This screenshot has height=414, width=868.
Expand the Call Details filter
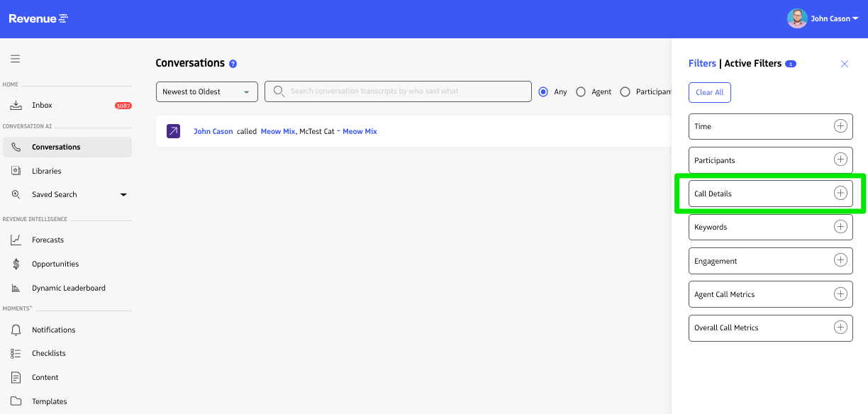pos(840,194)
